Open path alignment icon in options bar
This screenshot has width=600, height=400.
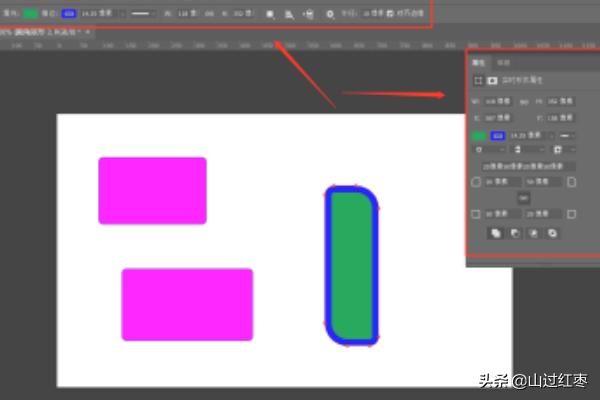288,14
